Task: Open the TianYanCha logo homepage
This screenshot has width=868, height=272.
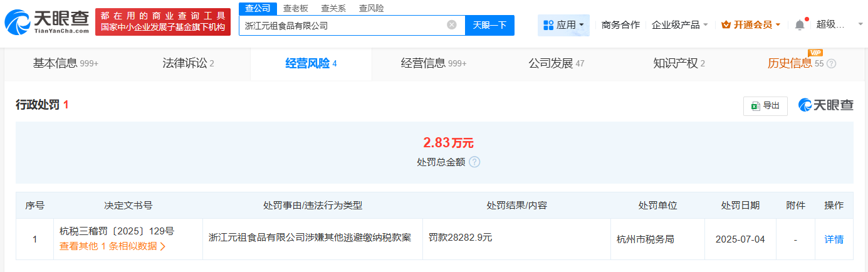Action: [46, 22]
